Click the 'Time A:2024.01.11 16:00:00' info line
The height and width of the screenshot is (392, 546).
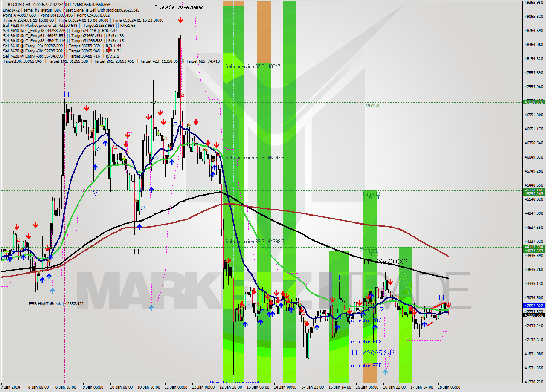[x=83, y=20]
